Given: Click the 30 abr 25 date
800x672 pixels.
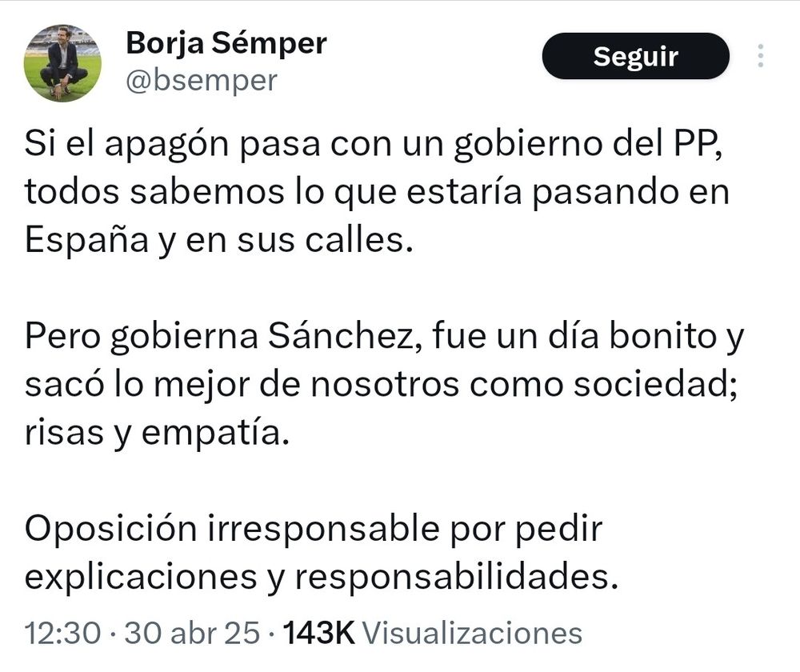Looking at the screenshot, I should pyautogui.click(x=192, y=633).
